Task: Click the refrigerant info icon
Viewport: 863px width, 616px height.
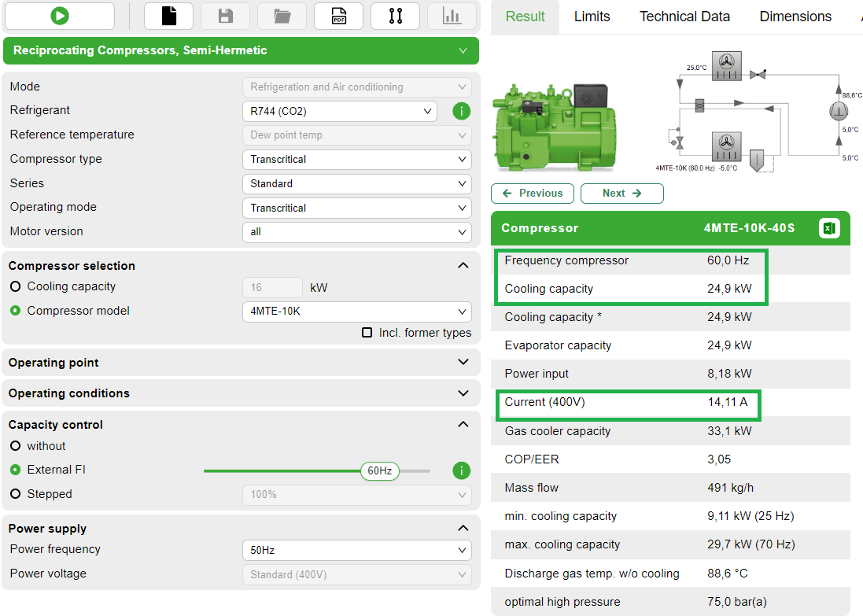Action: 461,111
